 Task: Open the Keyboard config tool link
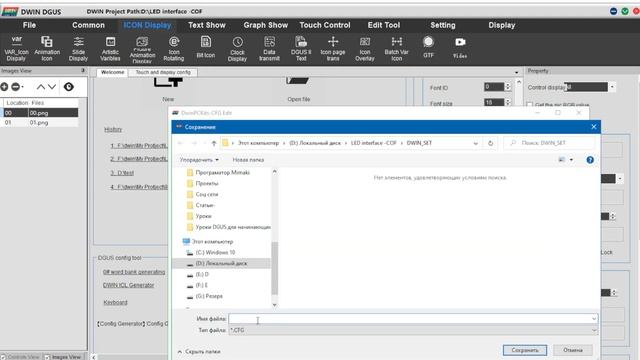point(116,302)
